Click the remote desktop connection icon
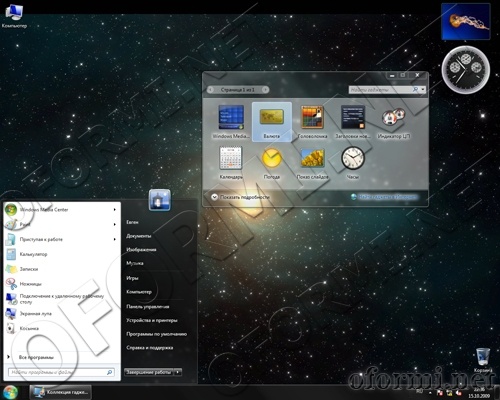This screenshot has height=400, width=500. [x=11, y=299]
